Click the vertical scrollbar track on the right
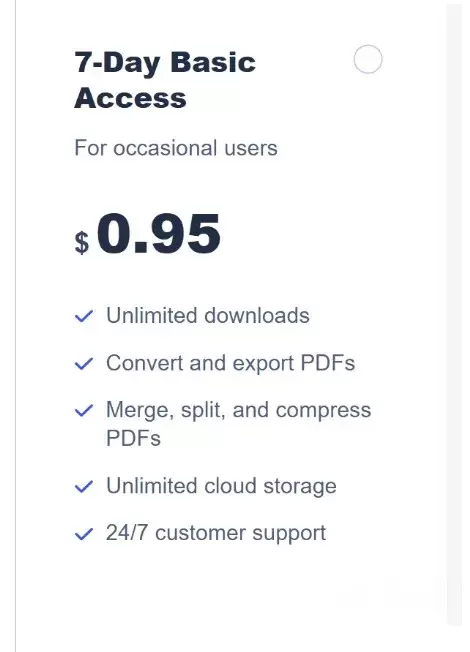The height and width of the screenshot is (652, 470). (454, 314)
